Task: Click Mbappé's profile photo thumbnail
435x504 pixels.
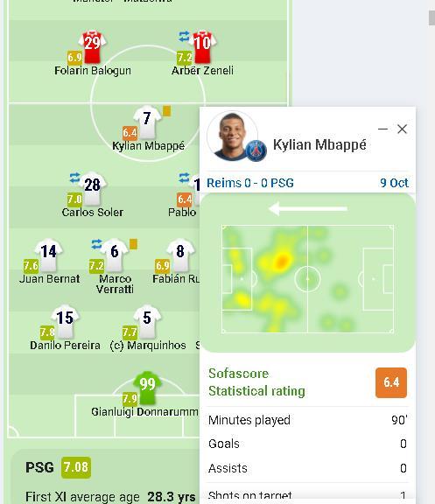Action: coord(232,136)
